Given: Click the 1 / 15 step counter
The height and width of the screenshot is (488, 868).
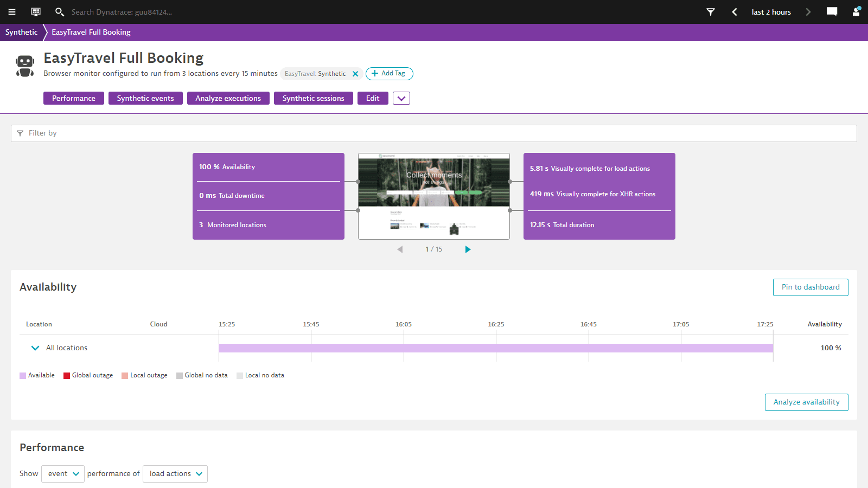Looking at the screenshot, I should (433, 249).
